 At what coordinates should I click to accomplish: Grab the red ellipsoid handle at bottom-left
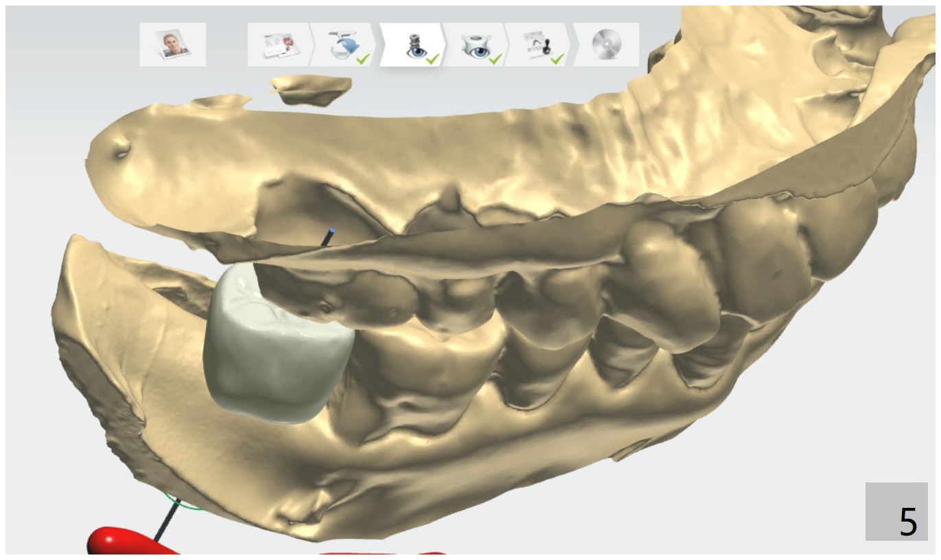124,541
